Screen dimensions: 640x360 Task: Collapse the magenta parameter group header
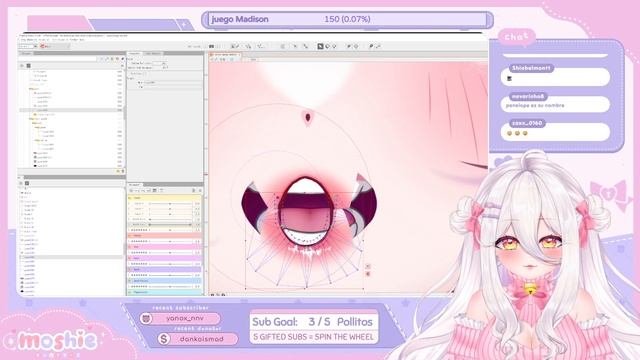pos(165,258)
